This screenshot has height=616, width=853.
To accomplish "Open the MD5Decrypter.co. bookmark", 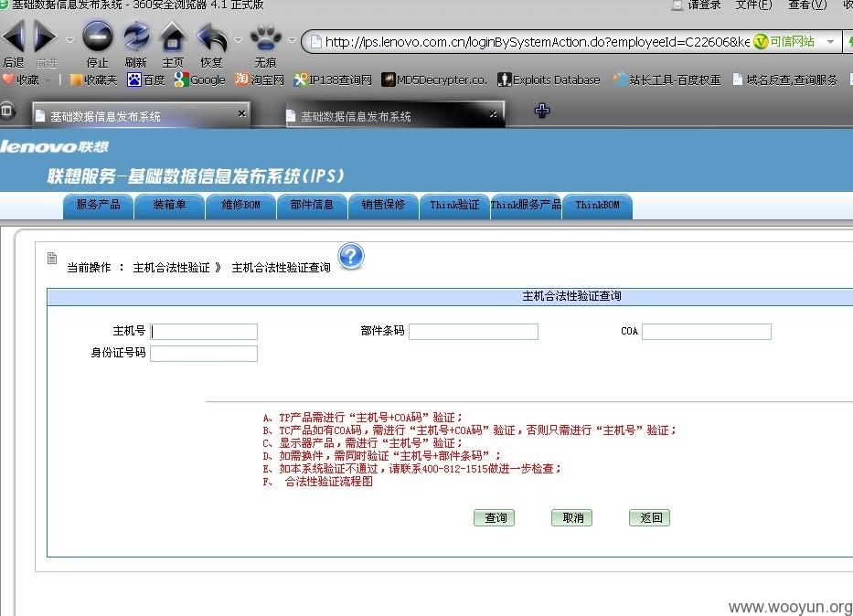I will 434,80.
